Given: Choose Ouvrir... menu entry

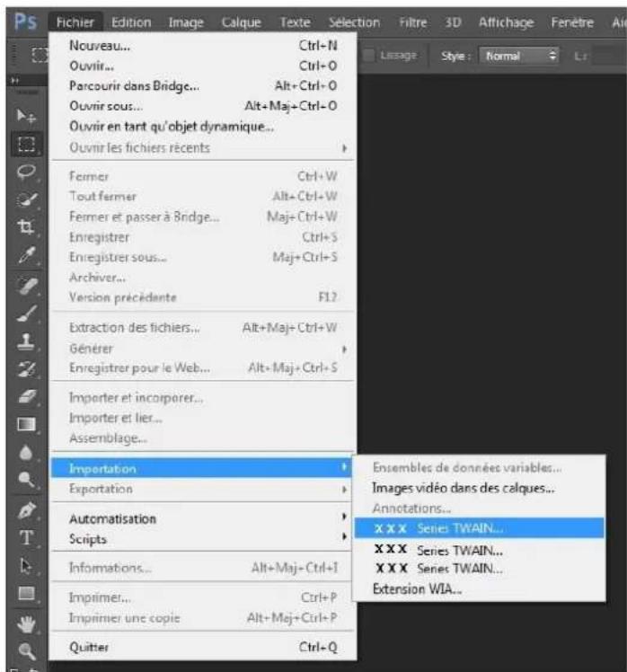Looking at the screenshot, I should click(203, 66).
